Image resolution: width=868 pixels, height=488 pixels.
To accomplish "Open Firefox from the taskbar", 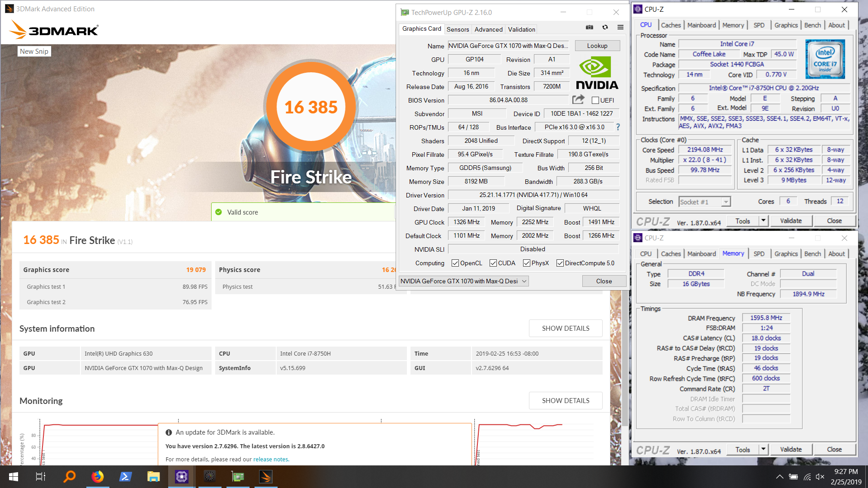I will point(97,477).
